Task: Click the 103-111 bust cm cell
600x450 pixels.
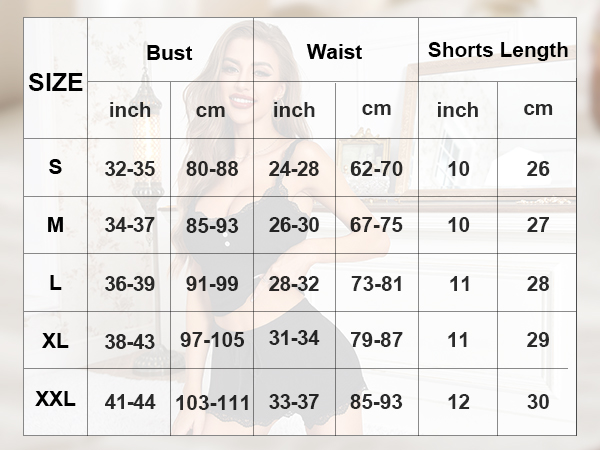Action: (x=212, y=403)
